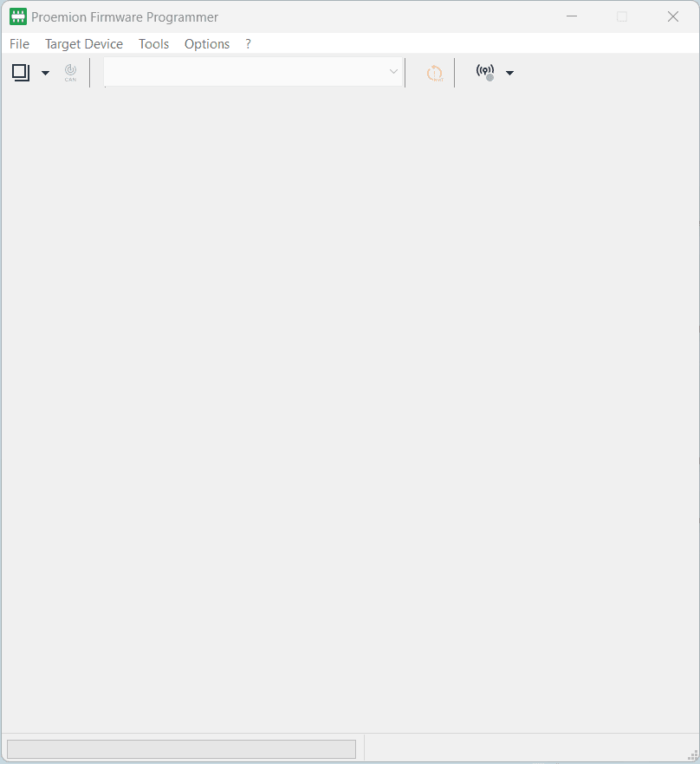The height and width of the screenshot is (764, 700).
Task: Expand the empty toolbar combo box chevron
Action: [393, 72]
